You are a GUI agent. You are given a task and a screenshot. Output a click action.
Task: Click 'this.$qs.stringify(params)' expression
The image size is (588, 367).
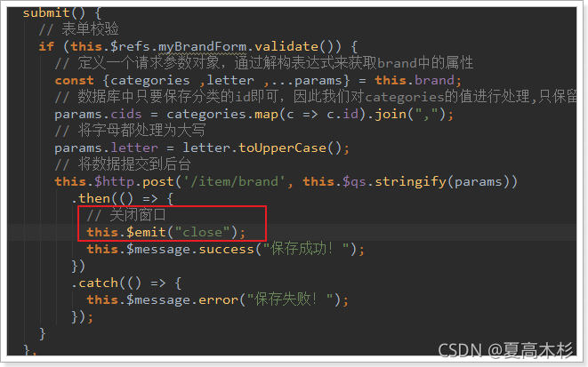pos(406,182)
